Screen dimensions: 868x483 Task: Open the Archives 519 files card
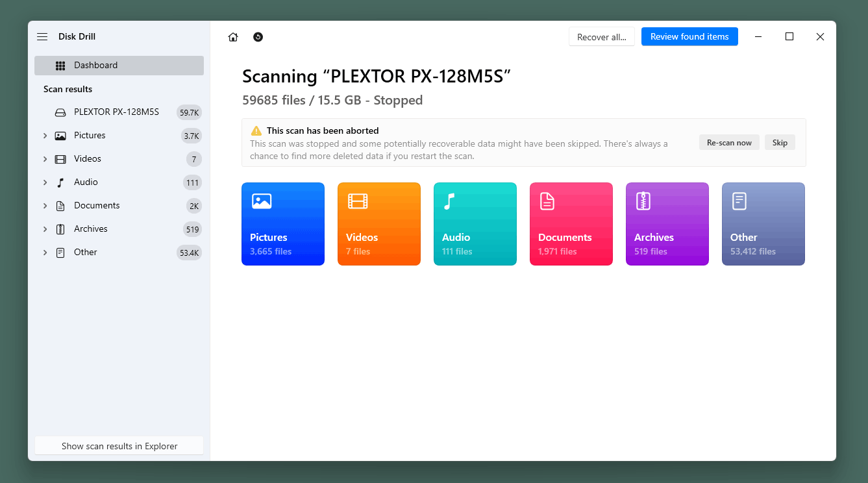pyautogui.click(x=667, y=224)
